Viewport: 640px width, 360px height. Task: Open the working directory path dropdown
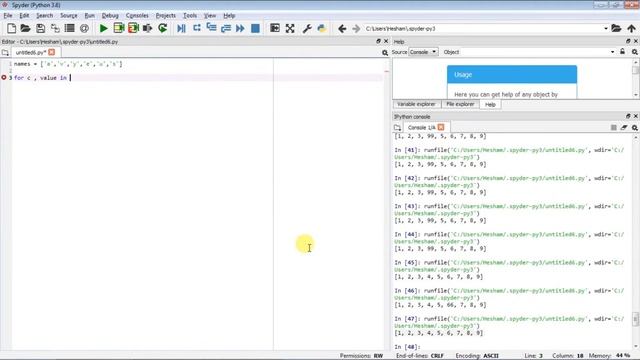click(606, 29)
